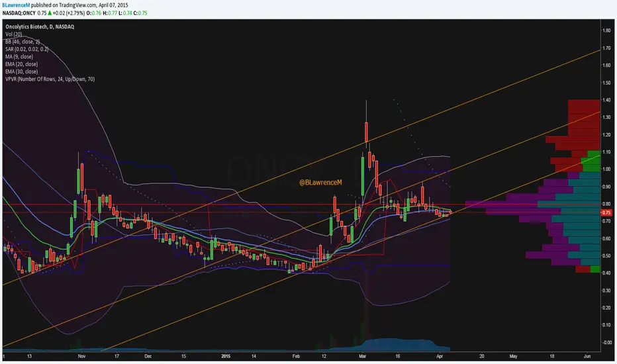617x364 pixels.
Task: Click the 0.20 price axis label
Action: pos(606,308)
